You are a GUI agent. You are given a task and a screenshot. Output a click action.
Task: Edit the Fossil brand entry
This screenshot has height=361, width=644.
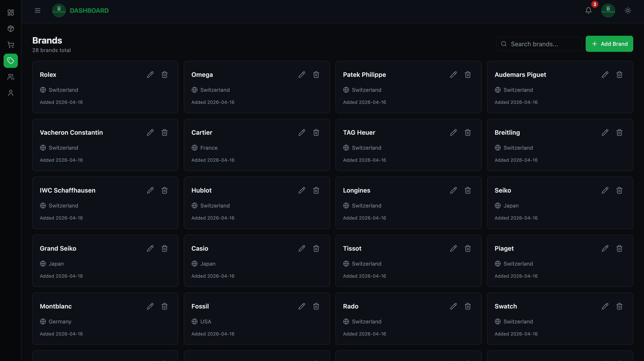point(302,306)
